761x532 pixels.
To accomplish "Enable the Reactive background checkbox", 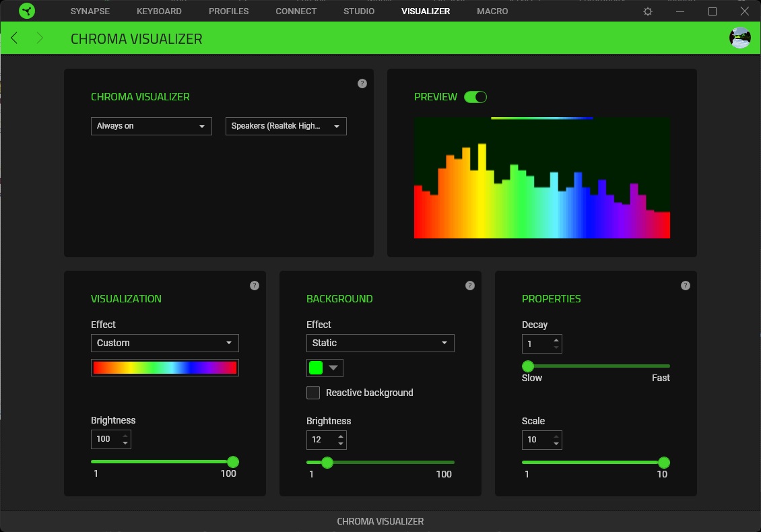I will (313, 393).
